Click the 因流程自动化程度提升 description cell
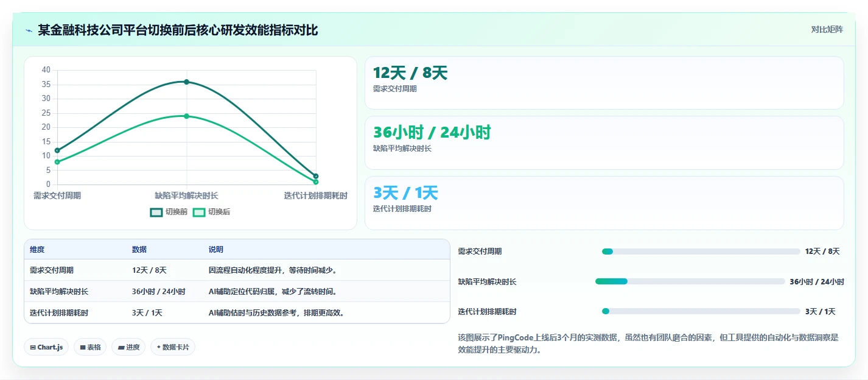 click(x=273, y=270)
